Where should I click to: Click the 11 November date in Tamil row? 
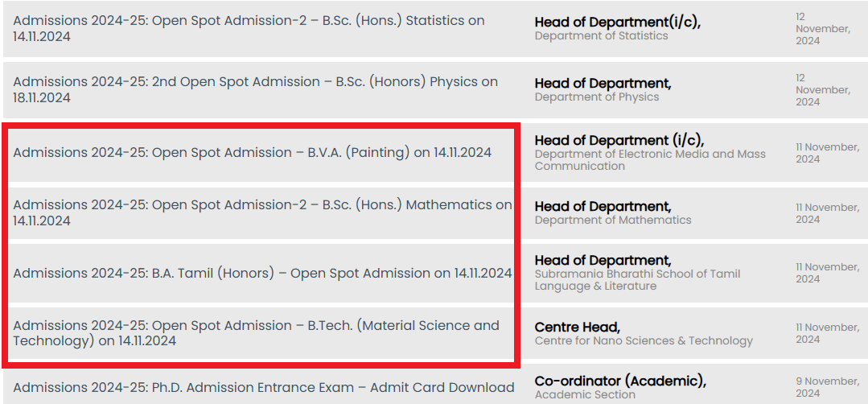827,273
